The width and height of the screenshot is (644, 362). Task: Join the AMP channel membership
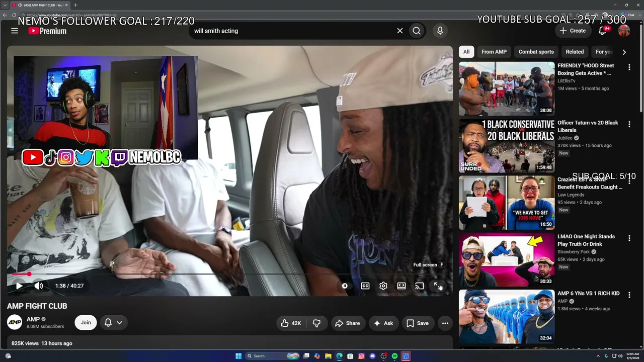tap(86, 322)
